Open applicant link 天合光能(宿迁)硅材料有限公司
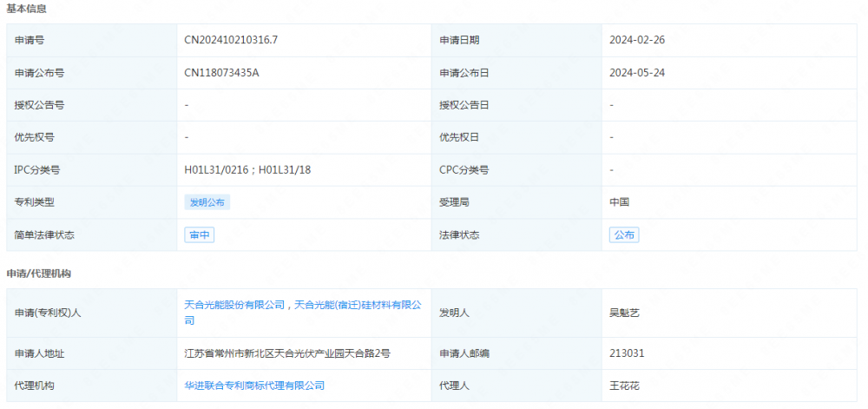This screenshot has width=868, height=409. 303,313
